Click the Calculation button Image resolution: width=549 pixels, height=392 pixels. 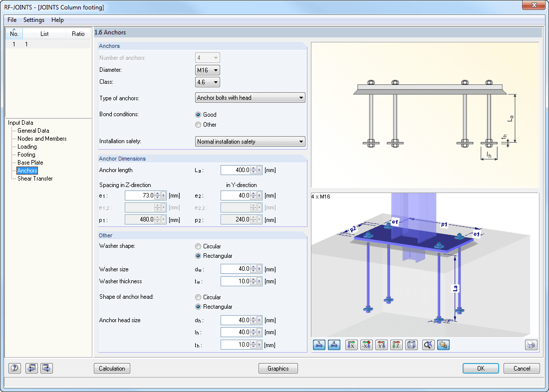coord(112,368)
